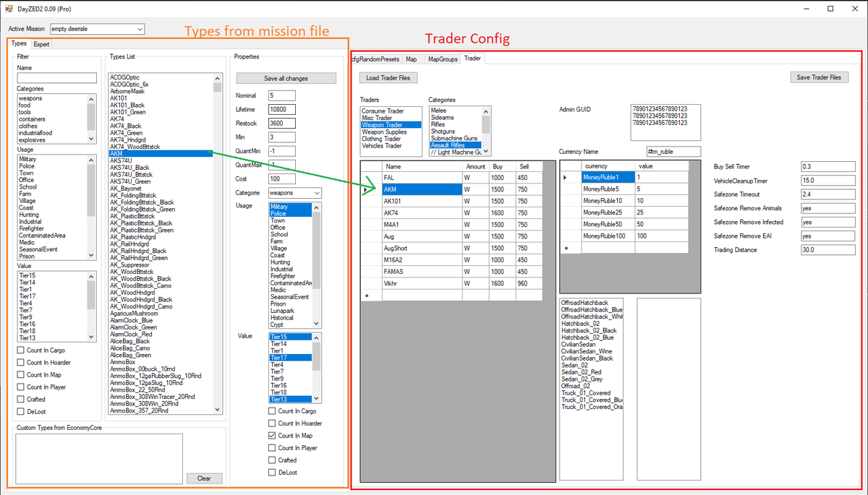Select CivilianSedan in vehicle list
868x495 pixels.
coord(580,344)
